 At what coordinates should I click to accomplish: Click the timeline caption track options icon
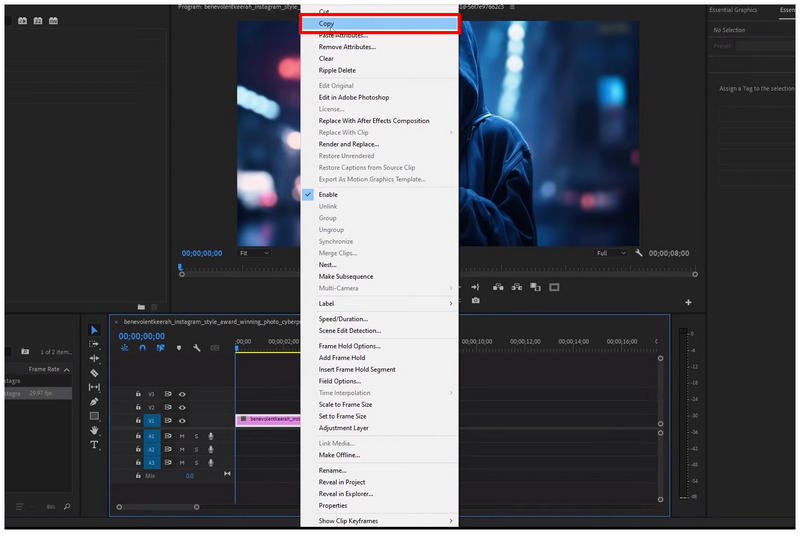(x=215, y=348)
